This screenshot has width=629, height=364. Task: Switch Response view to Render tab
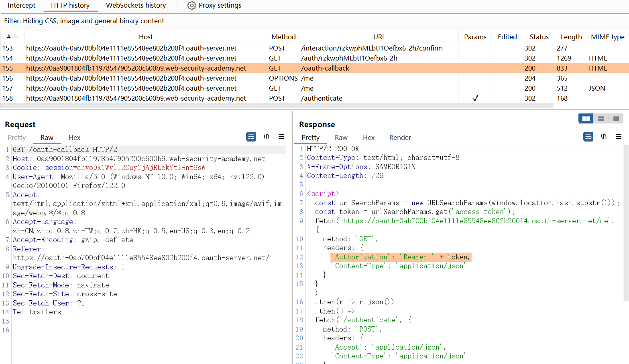(x=400, y=138)
